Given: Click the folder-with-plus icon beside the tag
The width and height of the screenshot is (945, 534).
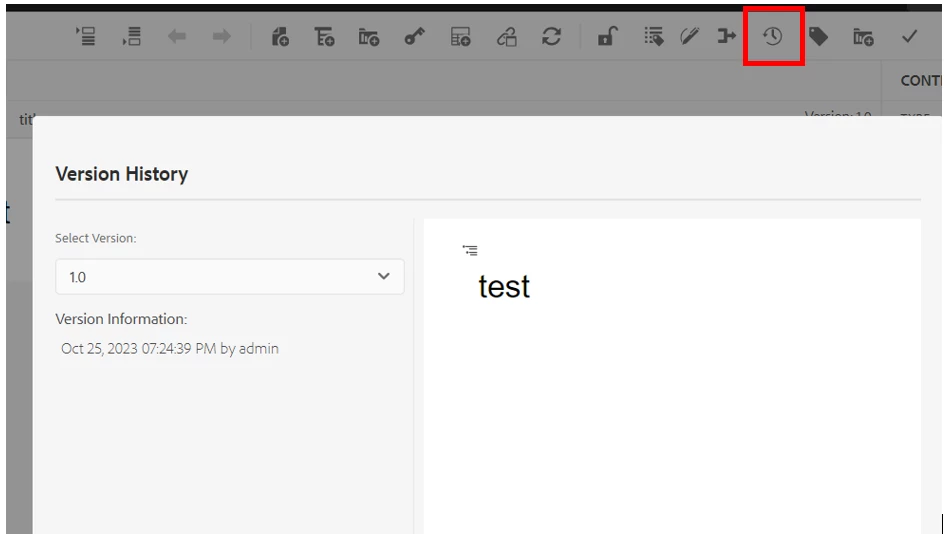Looking at the screenshot, I should 863,37.
